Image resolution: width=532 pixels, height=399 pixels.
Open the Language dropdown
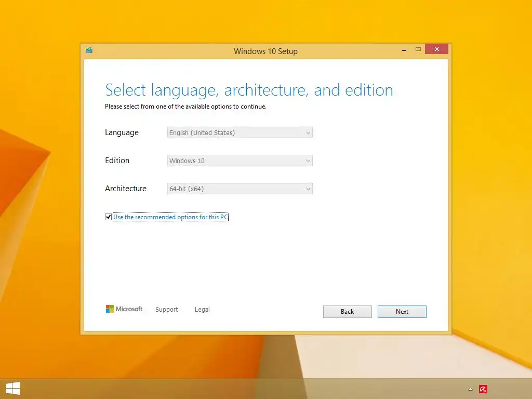(x=240, y=132)
